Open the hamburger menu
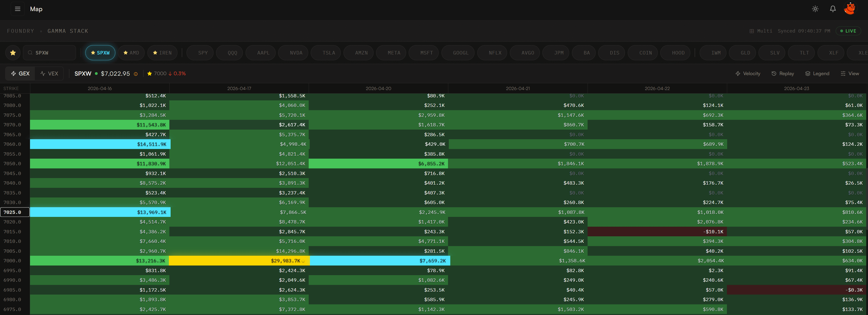Screen dimensions: 868x315 click(x=17, y=9)
